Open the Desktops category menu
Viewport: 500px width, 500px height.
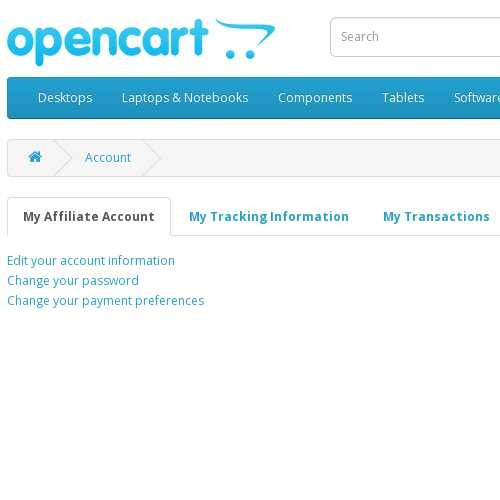pyautogui.click(x=65, y=98)
